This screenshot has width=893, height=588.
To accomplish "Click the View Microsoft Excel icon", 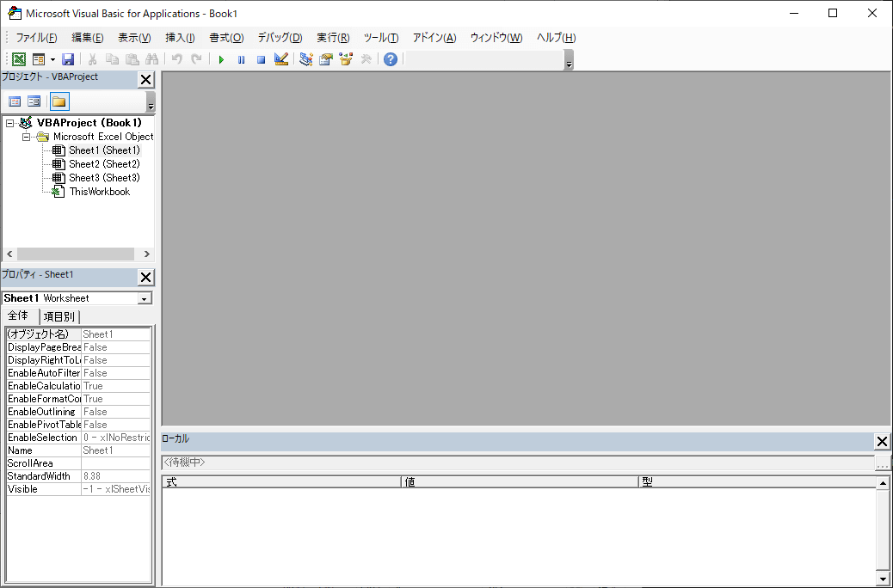I will point(18,59).
